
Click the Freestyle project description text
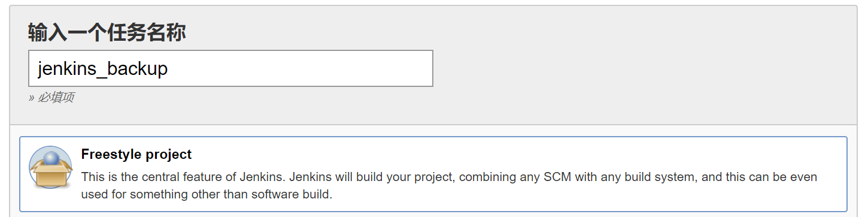449,186
